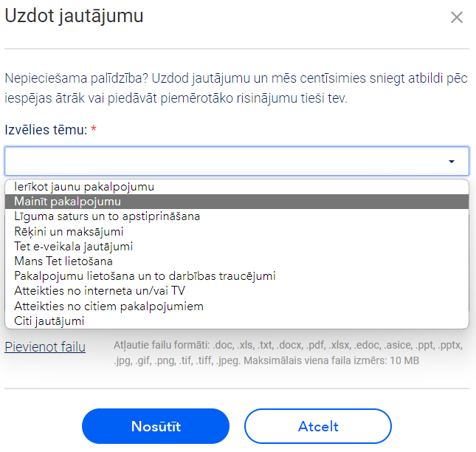Click the Uzdot jautājumu dialog heading
The width and height of the screenshot is (476, 452).
click(74, 16)
